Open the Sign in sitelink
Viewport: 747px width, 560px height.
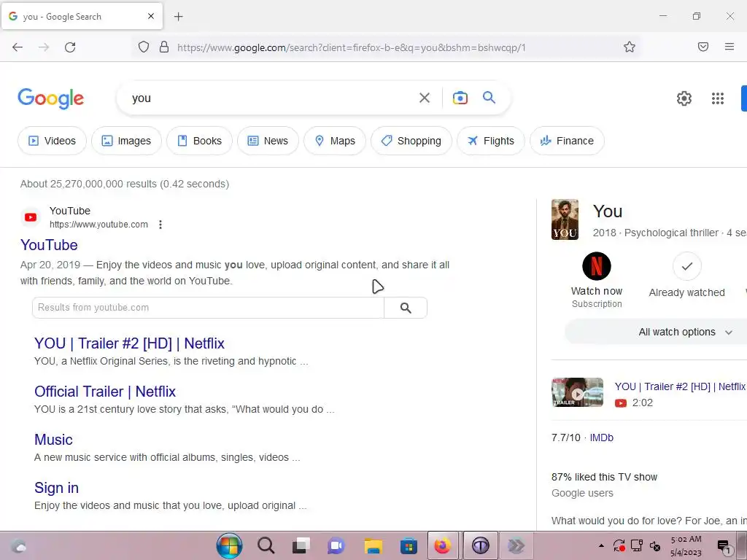coord(56,488)
